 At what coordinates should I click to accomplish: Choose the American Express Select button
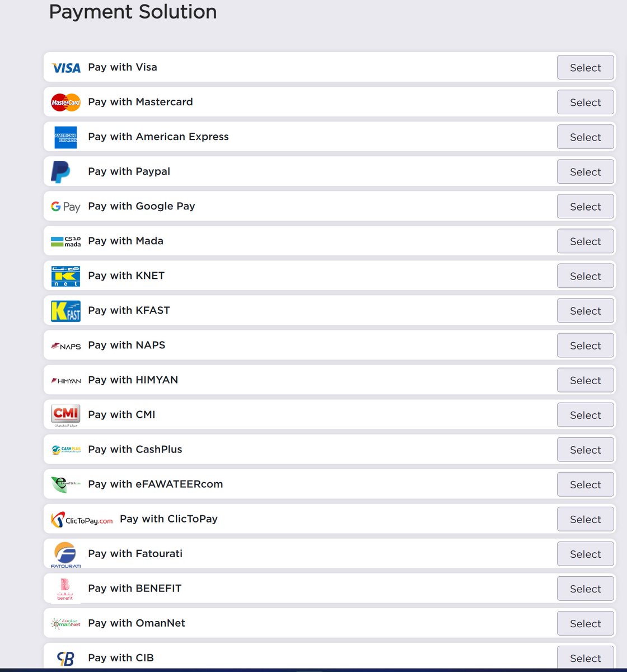point(586,137)
